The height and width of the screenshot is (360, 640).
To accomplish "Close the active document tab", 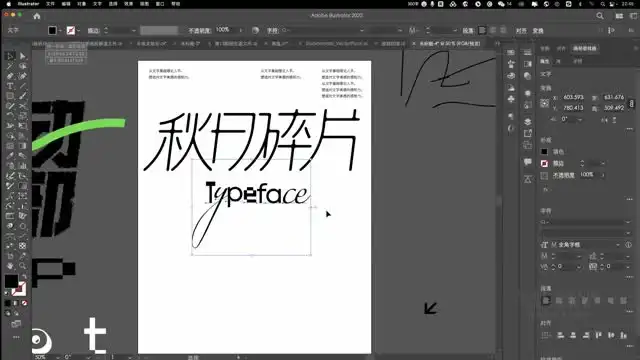I will pyautogui.click(x=413, y=43).
